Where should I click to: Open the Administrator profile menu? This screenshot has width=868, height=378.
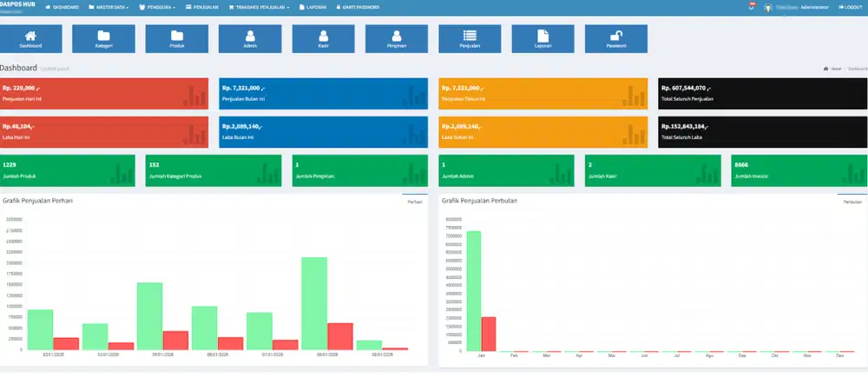803,7
